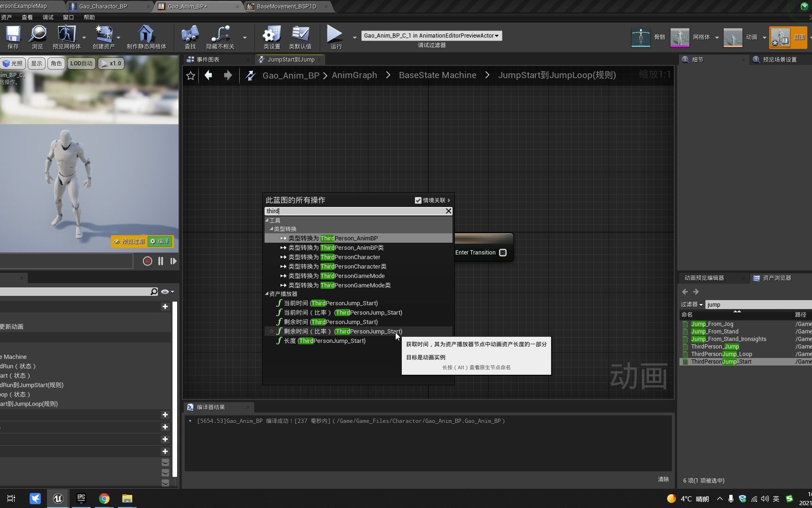Image resolution: width=812 pixels, height=508 pixels.
Task: Click 清除 to clear compiler results
Action: [x=663, y=479]
